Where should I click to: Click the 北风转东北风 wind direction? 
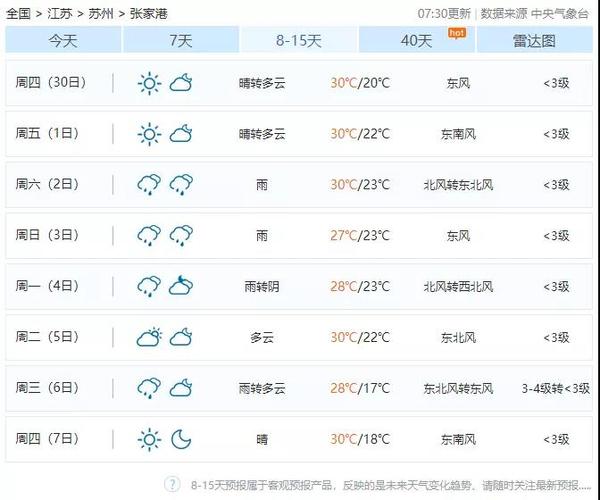(458, 185)
